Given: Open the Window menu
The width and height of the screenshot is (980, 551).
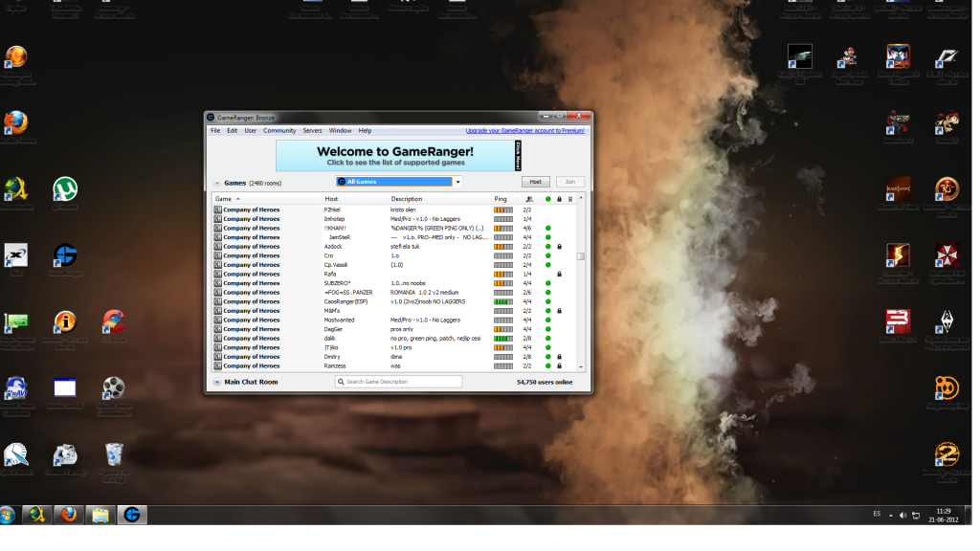Looking at the screenshot, I should 340,130.
